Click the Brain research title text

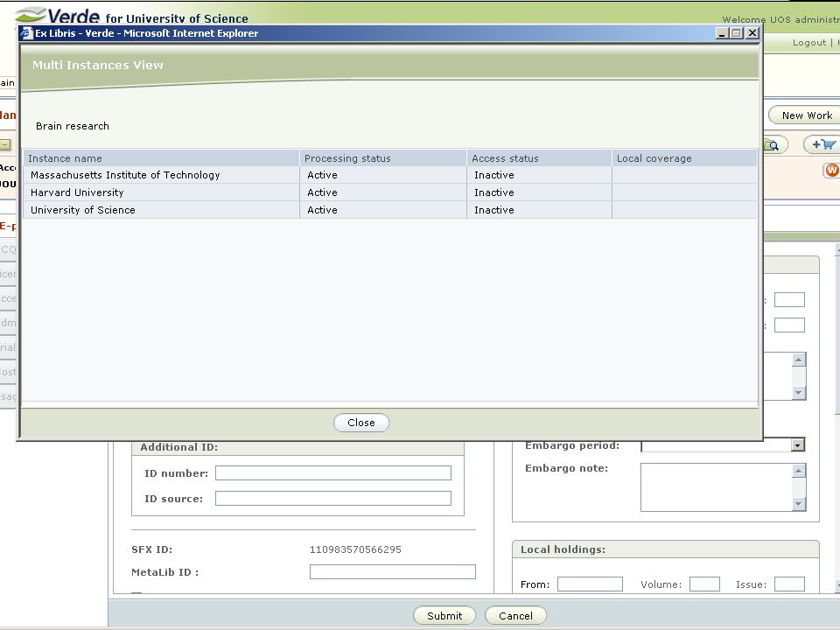73,126
